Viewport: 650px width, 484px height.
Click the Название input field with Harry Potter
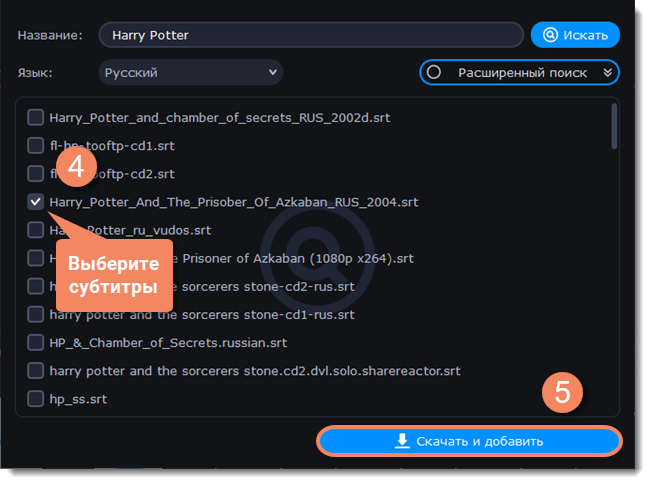(310, 35)
